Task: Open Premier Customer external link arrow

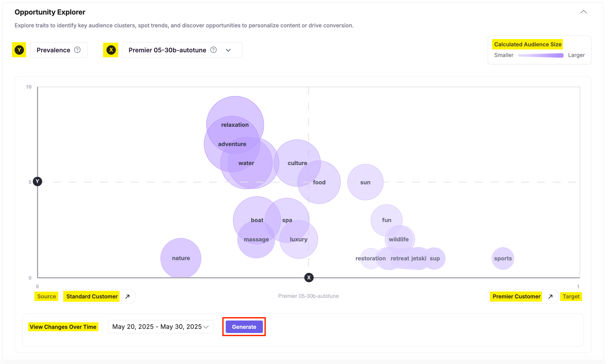Action: [x=550, y=296]
